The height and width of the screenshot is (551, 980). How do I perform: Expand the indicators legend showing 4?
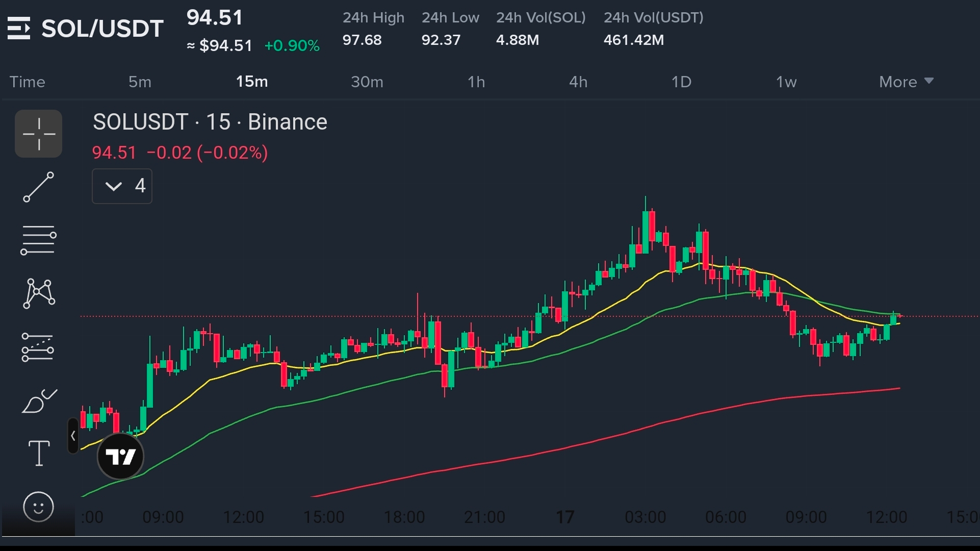(122, 186)
